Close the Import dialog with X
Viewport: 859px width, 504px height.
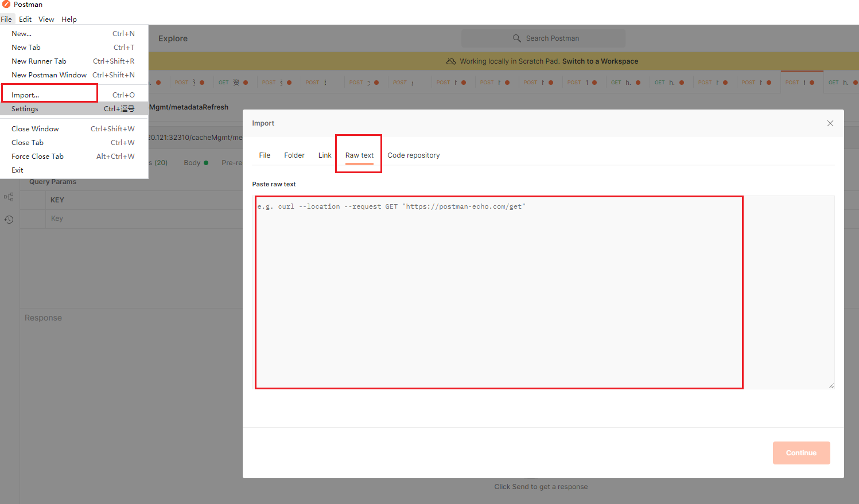[x=830, y=123]
